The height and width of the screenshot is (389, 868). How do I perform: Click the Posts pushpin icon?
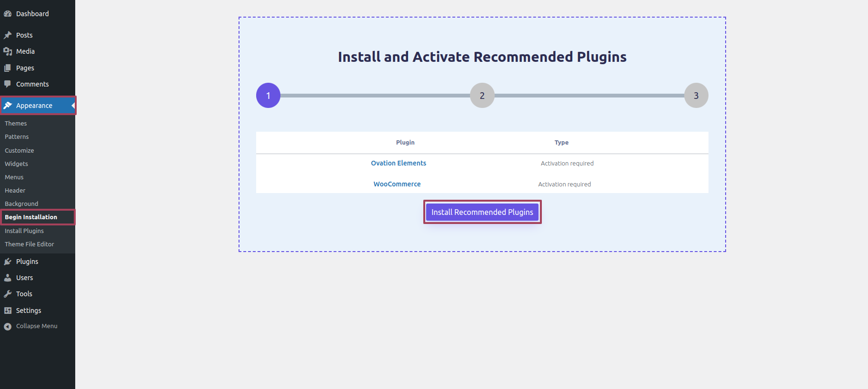8,35
